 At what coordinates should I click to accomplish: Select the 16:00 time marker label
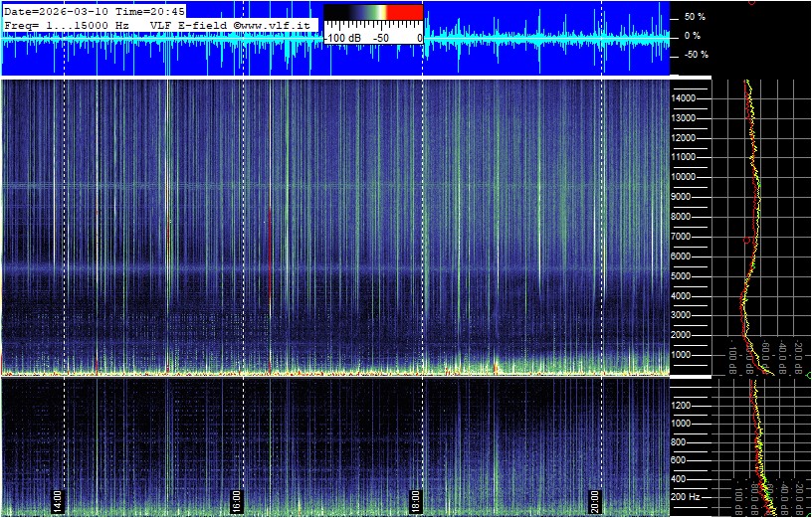(238, 498)
